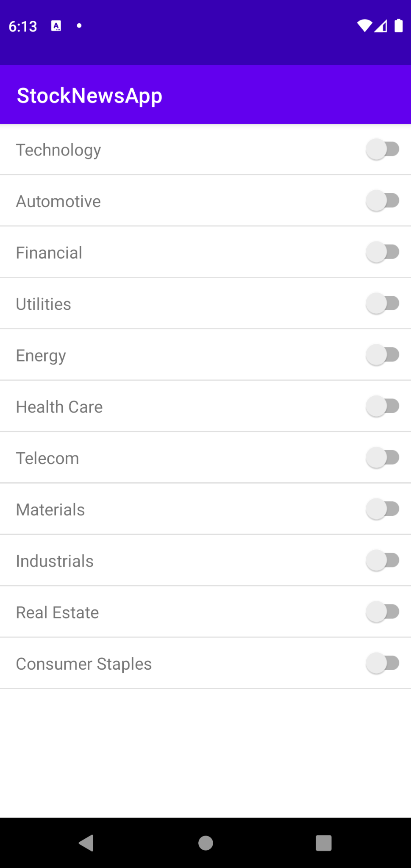Open recent apps with square button

pyautogui.click(x=324, y=843)
